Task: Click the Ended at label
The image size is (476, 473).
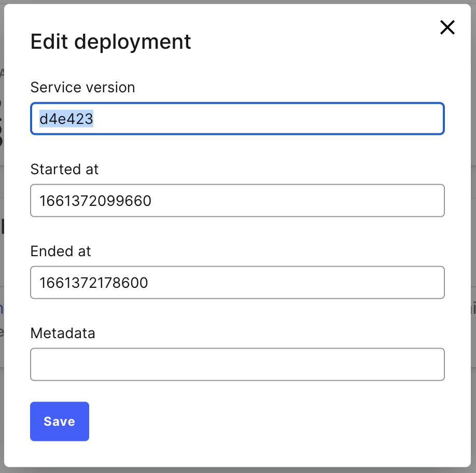Action: click(x=61, y=251)
